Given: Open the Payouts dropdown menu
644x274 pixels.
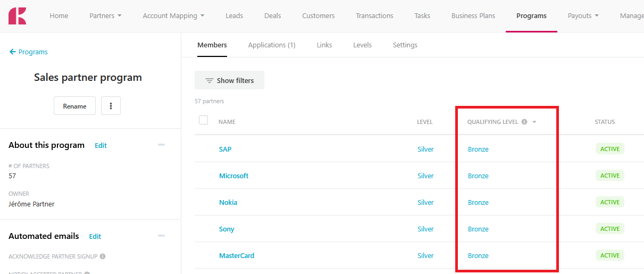Looking at the screenshot, I should (x=583, y=16).
